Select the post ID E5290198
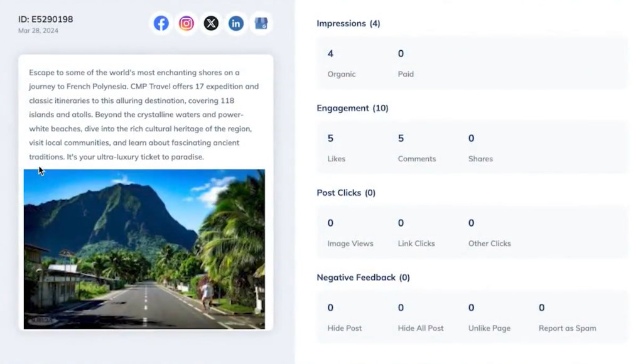 [46, 19]
